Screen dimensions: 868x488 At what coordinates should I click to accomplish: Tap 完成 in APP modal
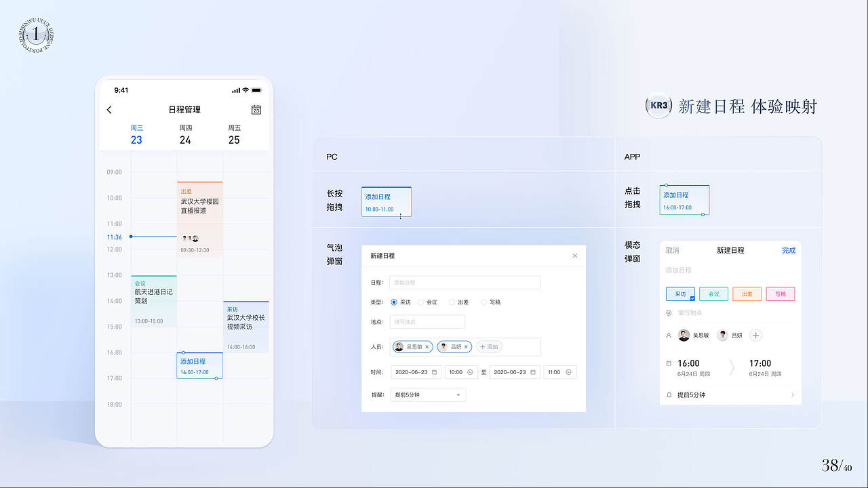pyautogui.click(x=789, y=251)
